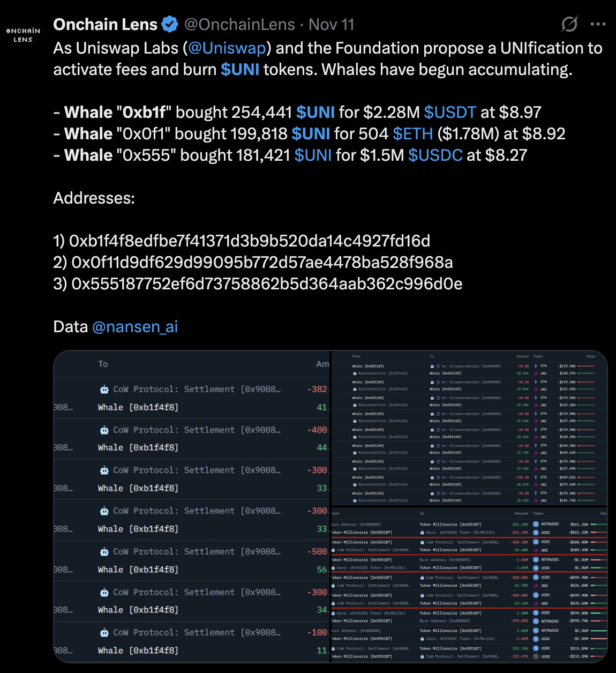Click the Grok slashed-circle icon
The width and height of the screenshot is (616, 673).
[x=569, y=24]
